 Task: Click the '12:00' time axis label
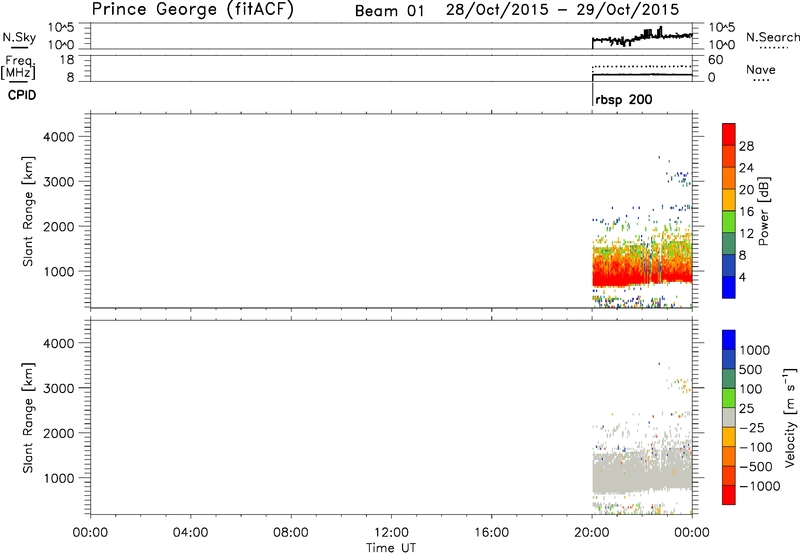pos(391,533)
